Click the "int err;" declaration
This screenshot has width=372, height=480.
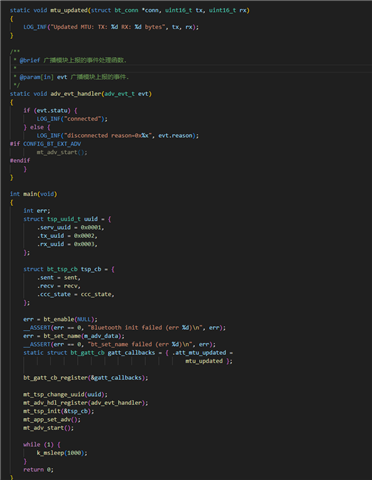click(37, 211)
